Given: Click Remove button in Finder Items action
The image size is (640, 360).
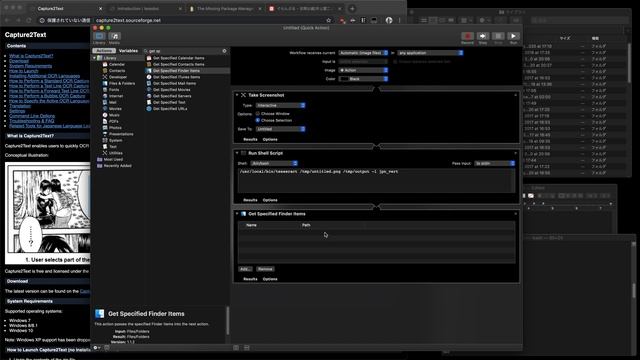Looking at the screenshot, I should 265,269.
